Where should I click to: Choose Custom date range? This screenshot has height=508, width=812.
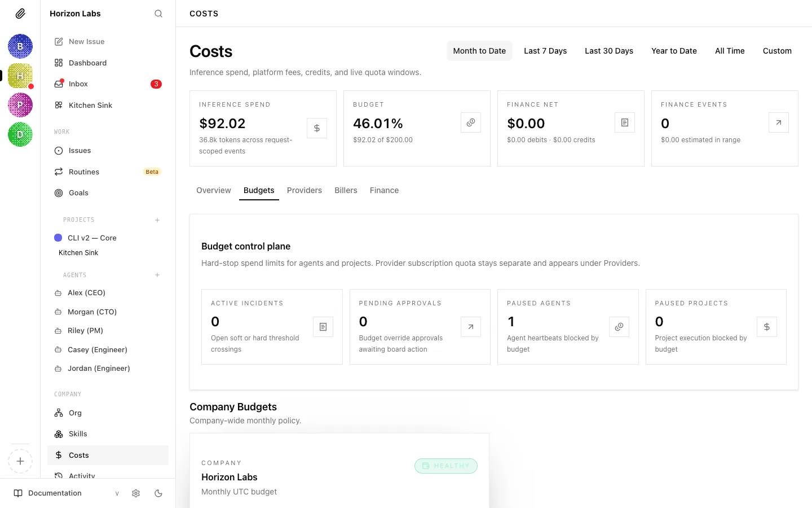[777, 51]
